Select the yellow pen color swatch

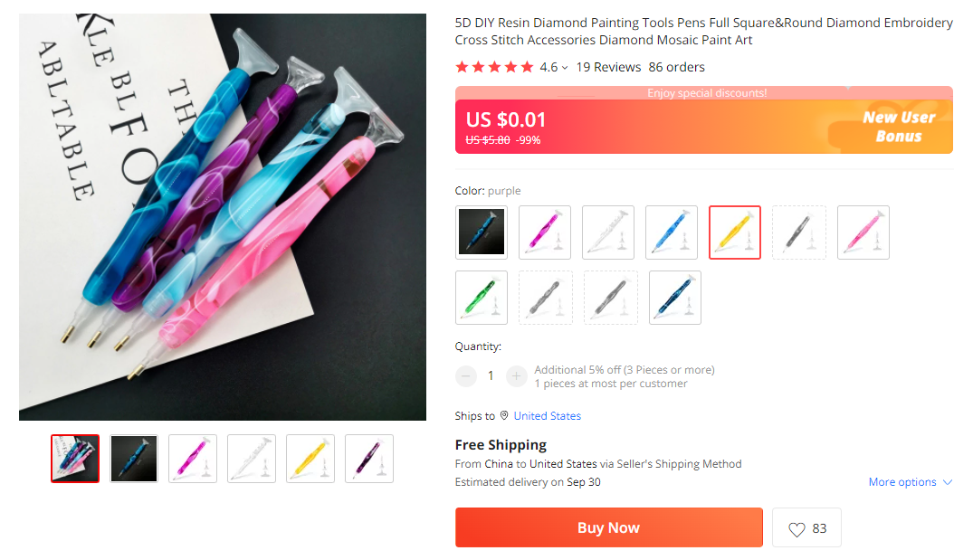click(734, 233)
